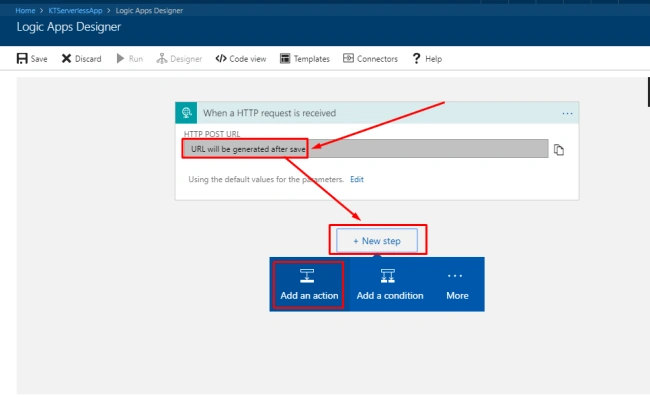Open KTServerlessApp breadcrumb link

click(x=75, y=10)
